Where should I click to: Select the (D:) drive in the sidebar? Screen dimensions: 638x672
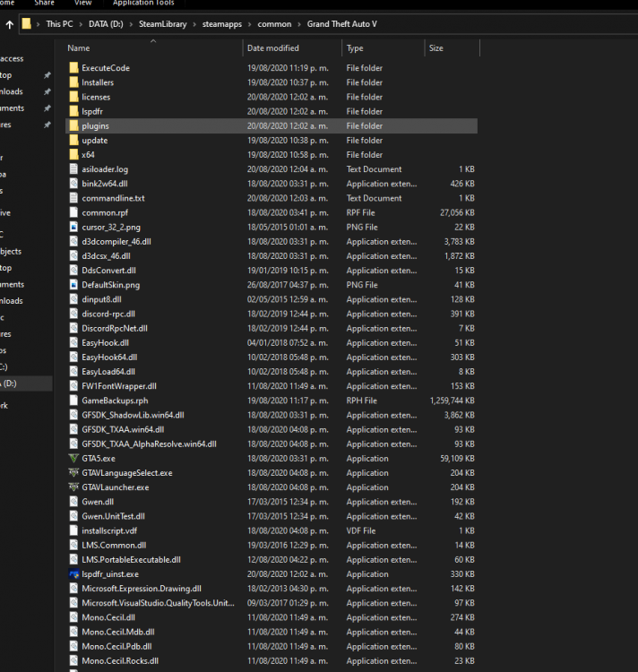click(x=25, y=383)
